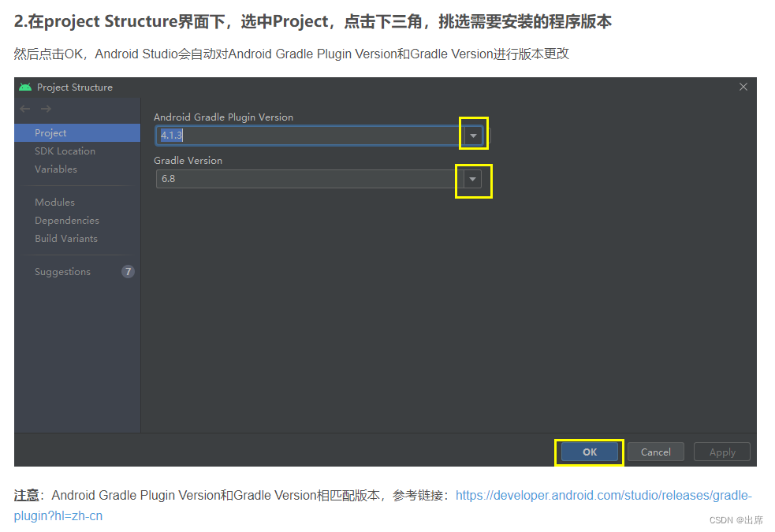The image size is (775, 532).
Task: Open the Variables section
Action: [56, 169]
